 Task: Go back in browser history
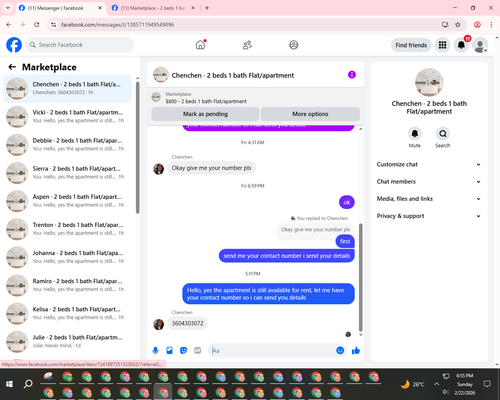pyautogui.click(x=9, y=24)
